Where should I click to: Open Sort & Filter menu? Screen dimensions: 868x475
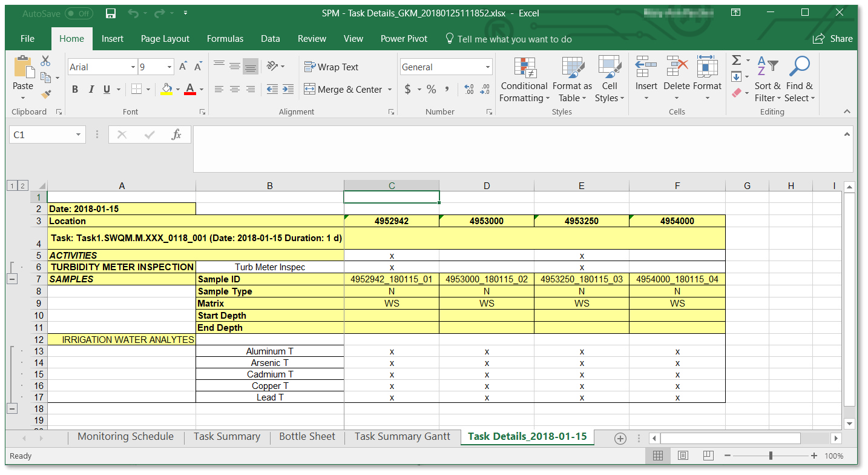coord(768,79)
